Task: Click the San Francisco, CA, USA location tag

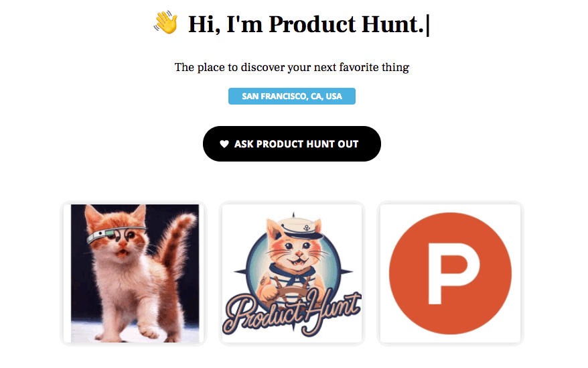Action: pos(292,96)
